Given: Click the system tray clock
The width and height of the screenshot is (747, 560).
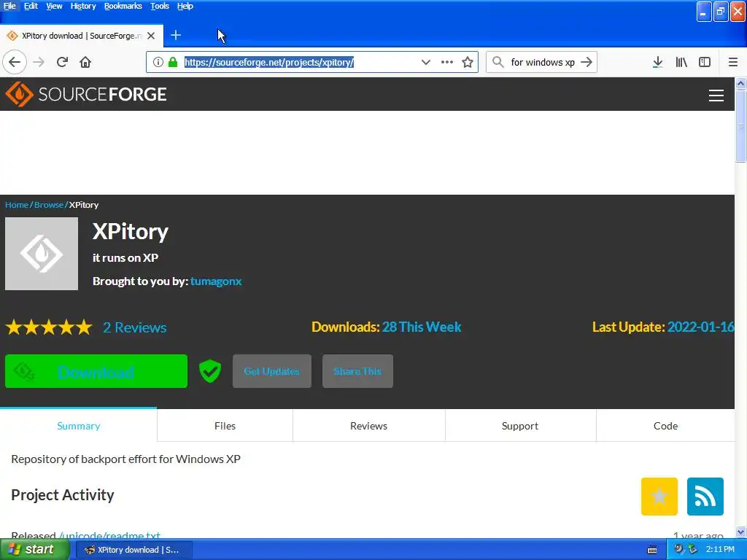Looking at the screenshot, I should [720, 550].
